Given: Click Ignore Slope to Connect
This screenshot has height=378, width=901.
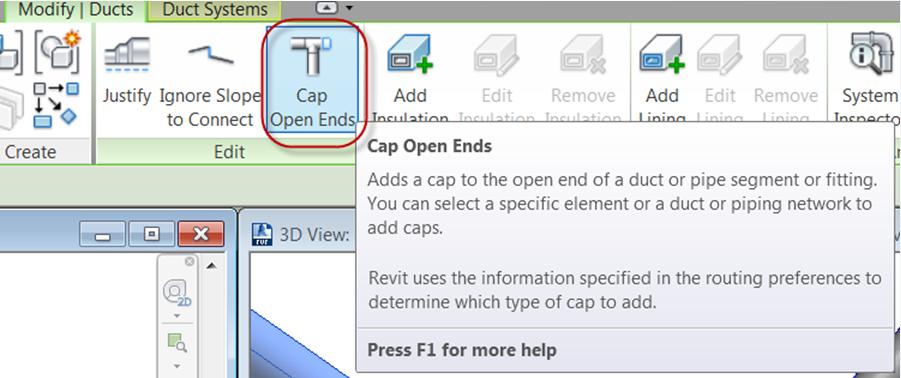Looking at the screenshot, I should (210, 82).
